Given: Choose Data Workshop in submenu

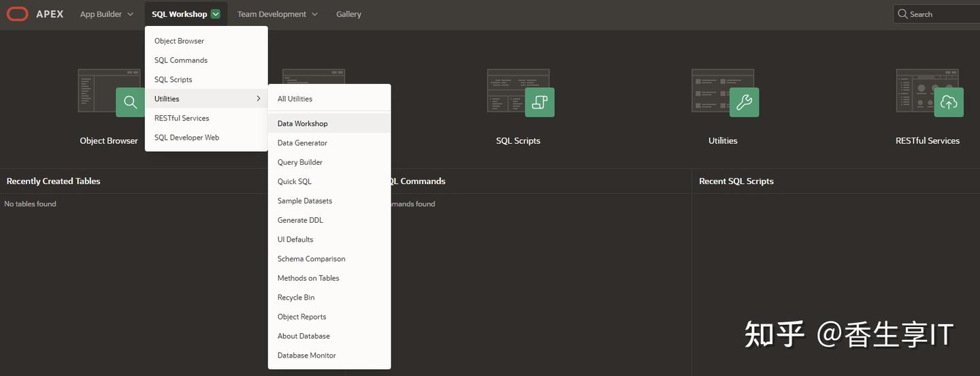Looking at the screenshot, I should [x=329, y=123].
